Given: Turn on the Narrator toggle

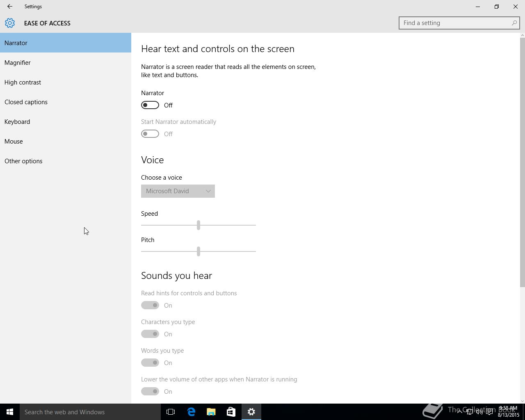Looking at the screenshot, I should [150, 105].
